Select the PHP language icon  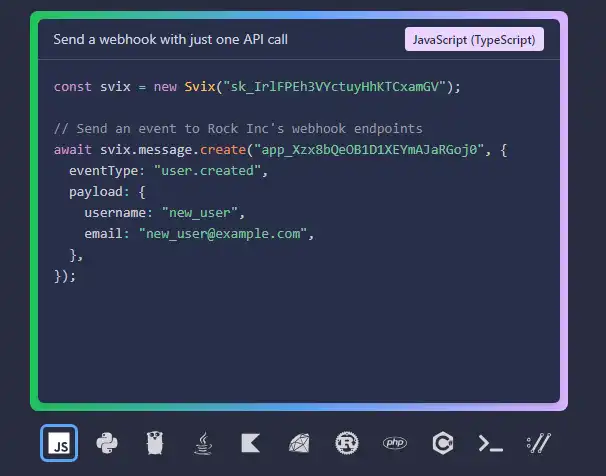[x=395, y=443]
